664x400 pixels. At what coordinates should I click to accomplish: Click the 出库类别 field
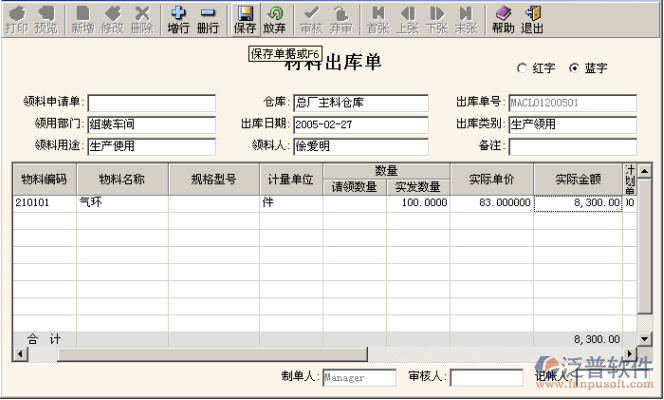click(572, 125)
